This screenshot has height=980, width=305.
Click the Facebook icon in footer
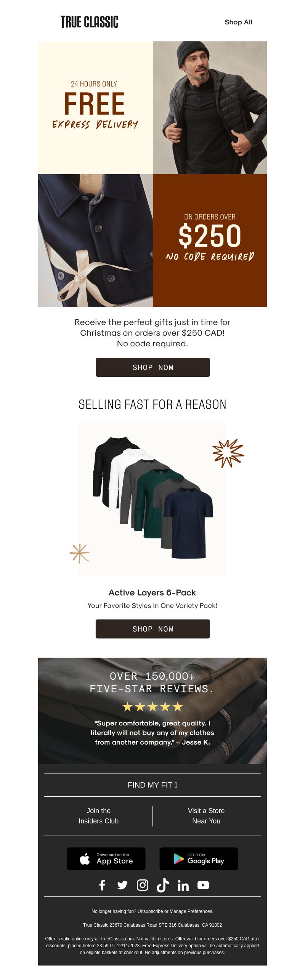click(x=102, y=885)
